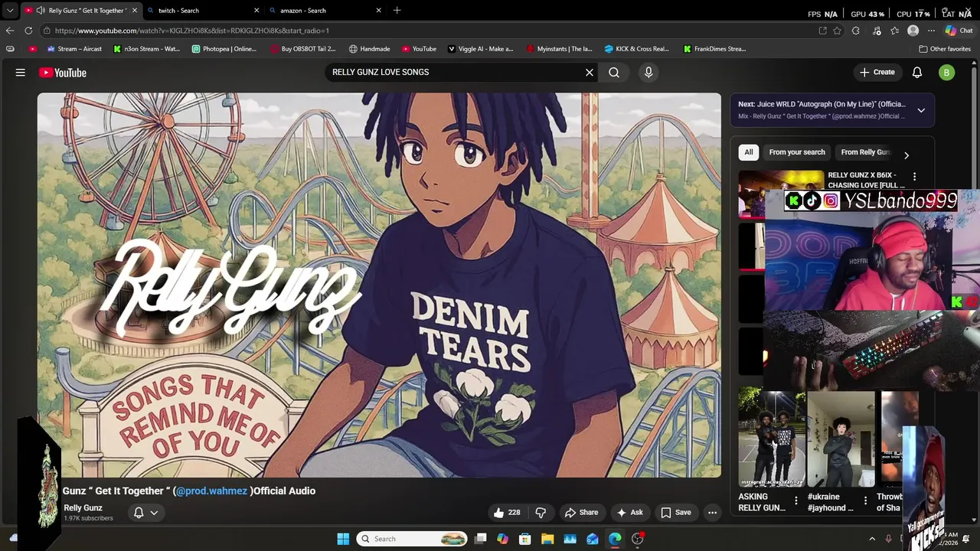Open File Explorer from taskbar
The height and width of the screenshot is (551, 980).
pos(547,539)
